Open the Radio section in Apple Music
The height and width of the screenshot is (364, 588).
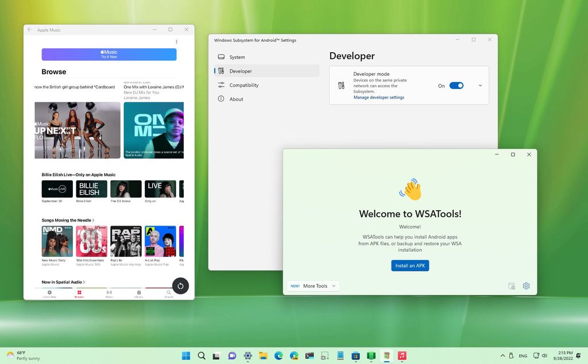tap(109, 293)
